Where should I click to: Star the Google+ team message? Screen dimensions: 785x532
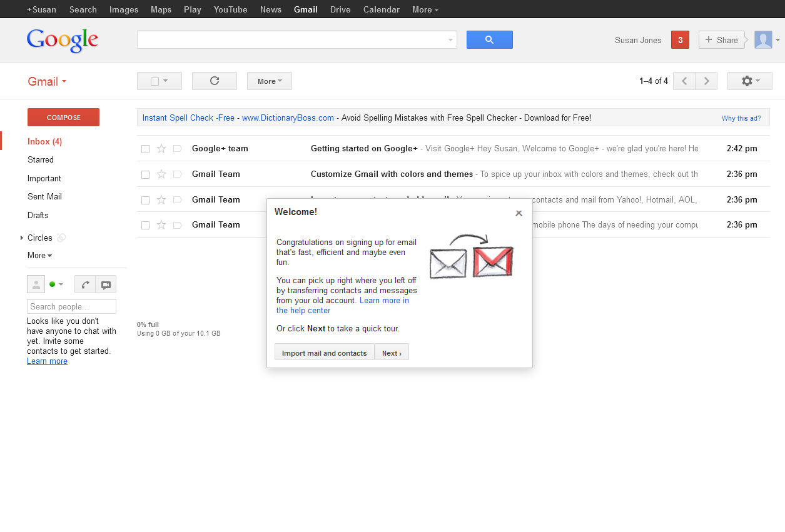(161, 149)
